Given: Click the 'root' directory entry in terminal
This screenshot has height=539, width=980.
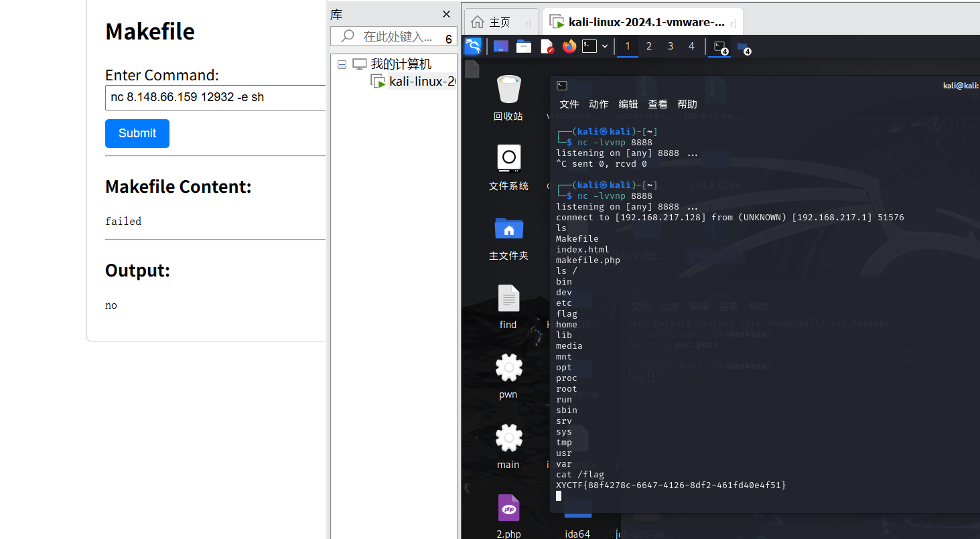Looking at the screenshot, I should pyautogui.click(x=567, y=388).
